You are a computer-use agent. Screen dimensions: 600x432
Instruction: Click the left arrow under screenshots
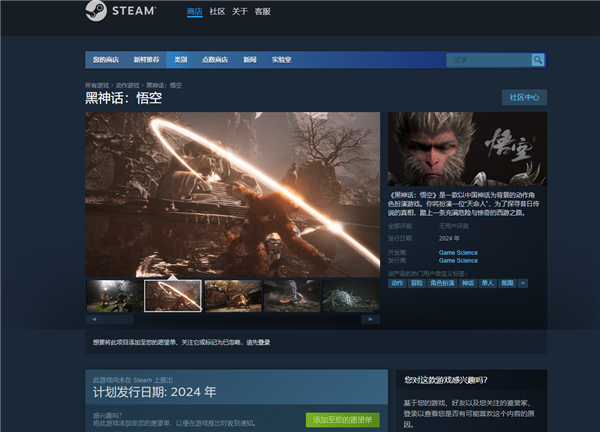click(94, 319)
